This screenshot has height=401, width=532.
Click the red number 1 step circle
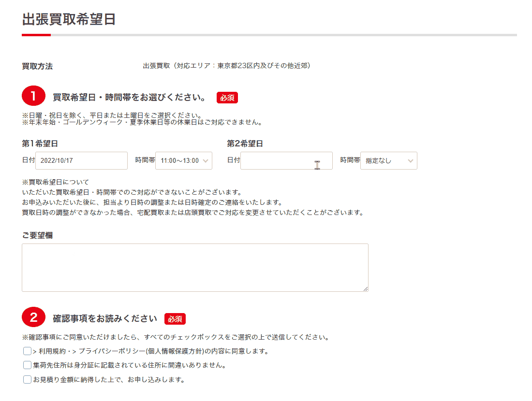click(33, 96)
